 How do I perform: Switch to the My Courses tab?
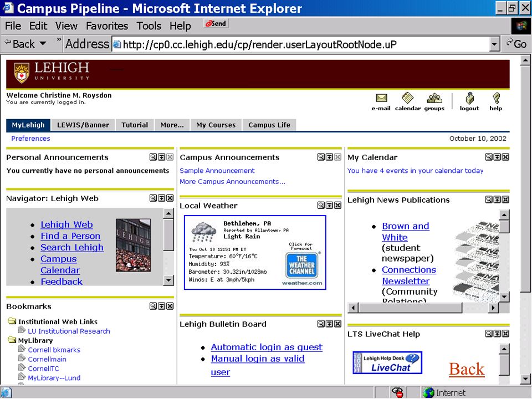[x=216, y=125]
